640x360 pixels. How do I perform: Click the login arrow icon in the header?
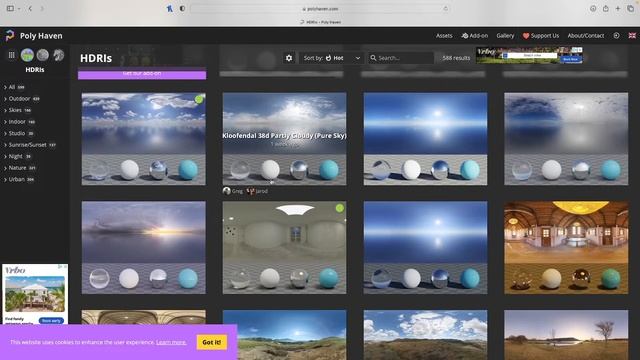coord(616,36)
